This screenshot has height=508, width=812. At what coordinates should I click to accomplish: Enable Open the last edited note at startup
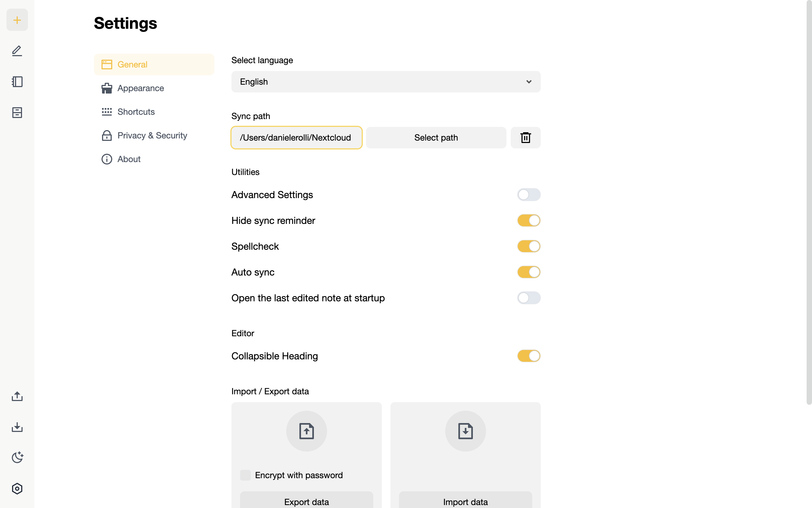[529, 298]
